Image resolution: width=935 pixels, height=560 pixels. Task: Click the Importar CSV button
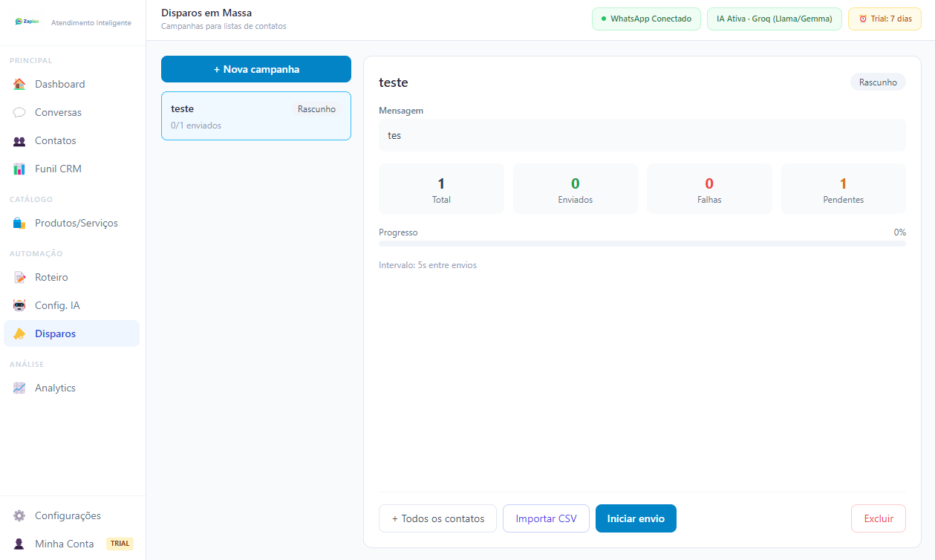(546, 519)
